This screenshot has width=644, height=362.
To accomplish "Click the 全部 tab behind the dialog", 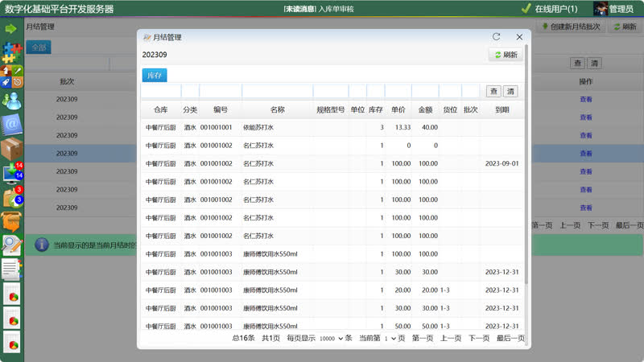I will [37, 47].
